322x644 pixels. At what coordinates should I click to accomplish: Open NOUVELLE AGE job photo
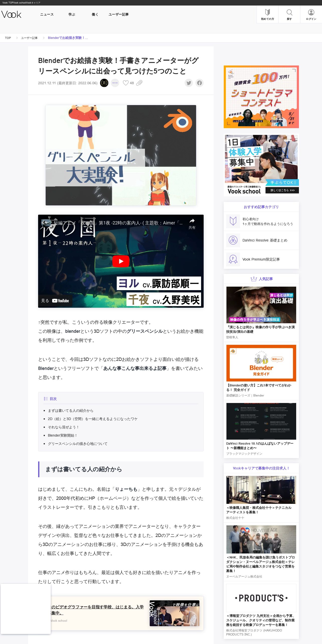point(261,539)
